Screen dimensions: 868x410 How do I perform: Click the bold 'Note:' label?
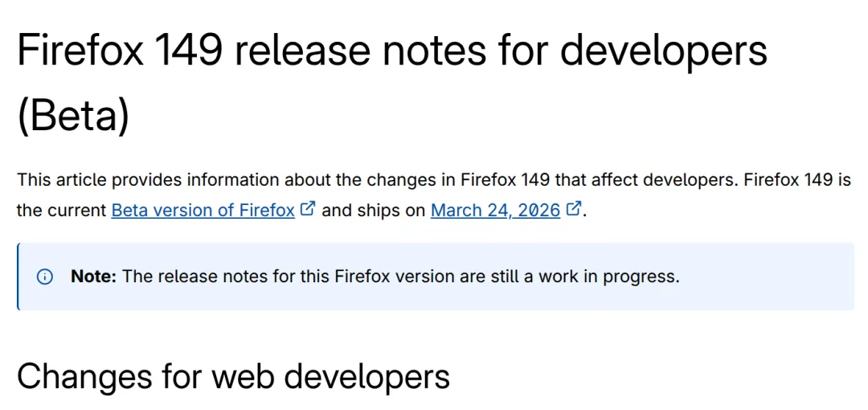(93, 277)
